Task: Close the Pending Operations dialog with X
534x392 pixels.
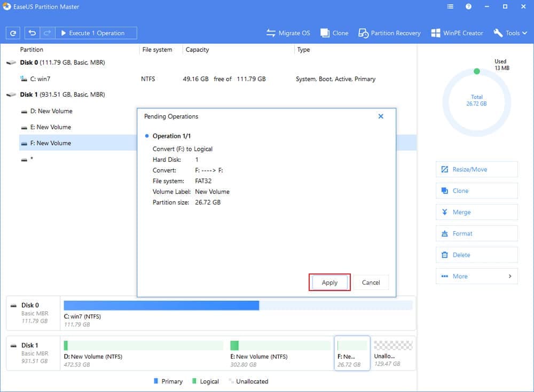Action: click(x=381, y=116)
